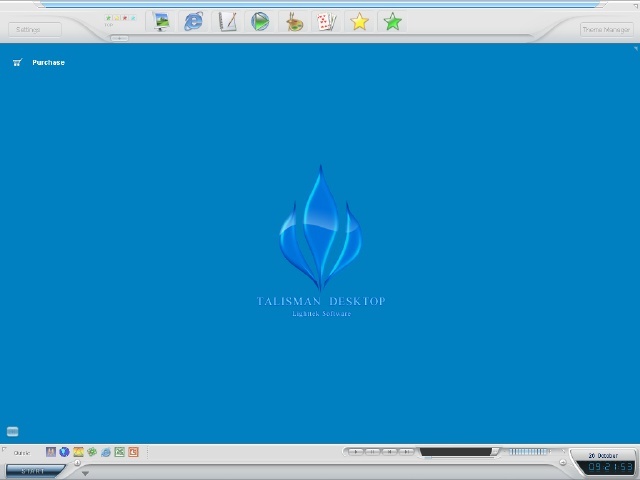Click the small button at track display right end
The height and width of the screenshot is (480, 640).
pyautogui.click(x=495, y=451)
